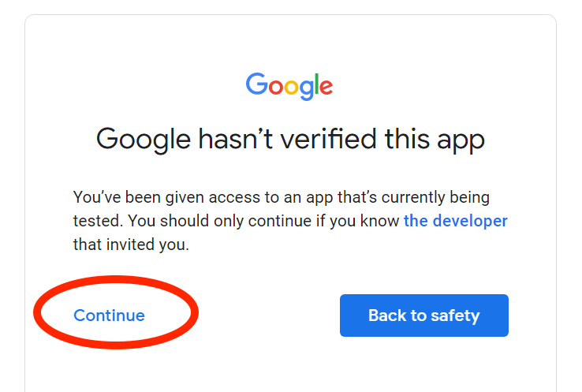Open the "the developer" link
This screenshot has height=392, width=582.
[455, 221]
